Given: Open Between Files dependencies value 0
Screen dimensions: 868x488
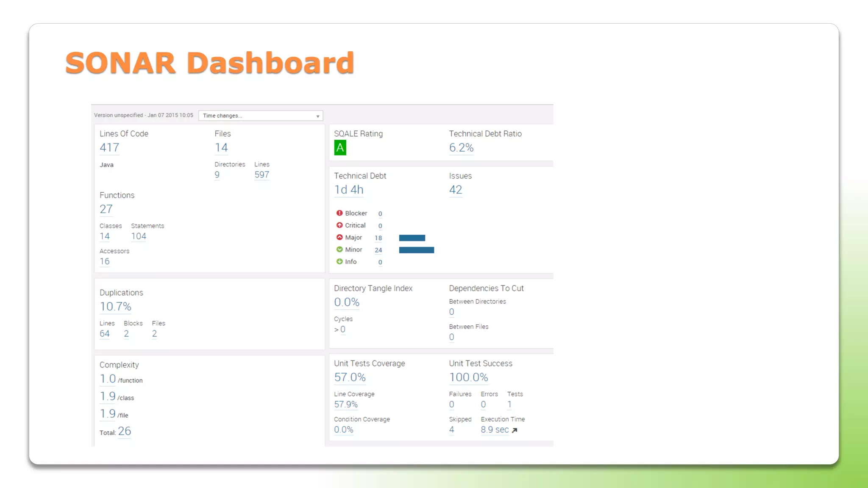Looking at the screenshot, I should point(452,337).
